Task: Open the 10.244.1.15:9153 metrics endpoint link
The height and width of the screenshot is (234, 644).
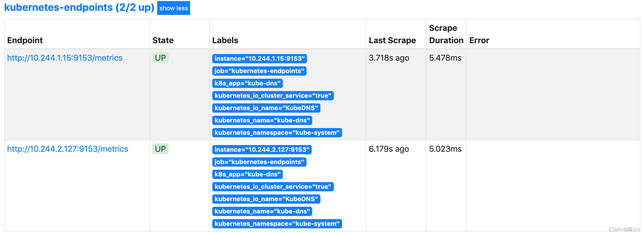Action: tap(65, 58)
